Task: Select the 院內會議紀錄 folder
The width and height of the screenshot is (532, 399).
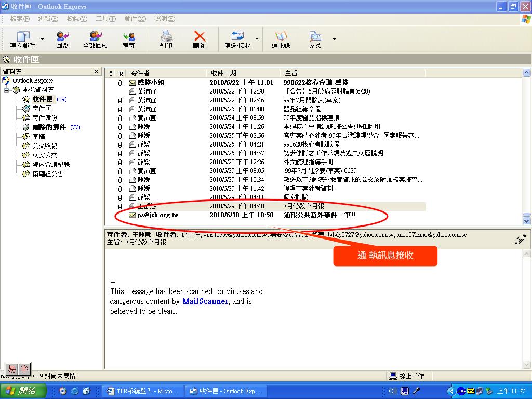Action: coord(46,165)
